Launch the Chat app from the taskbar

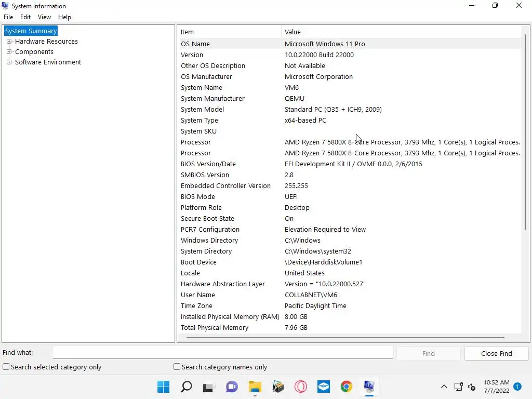[232, 387]
